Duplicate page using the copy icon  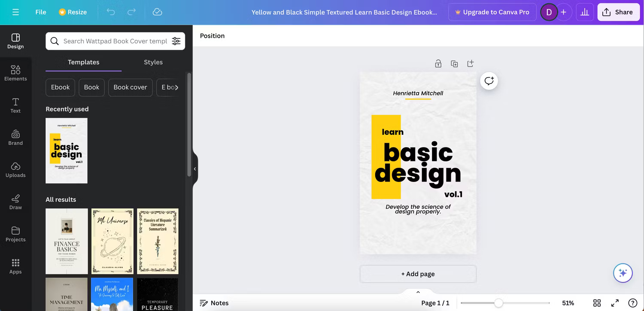click(x=454, y=64)
